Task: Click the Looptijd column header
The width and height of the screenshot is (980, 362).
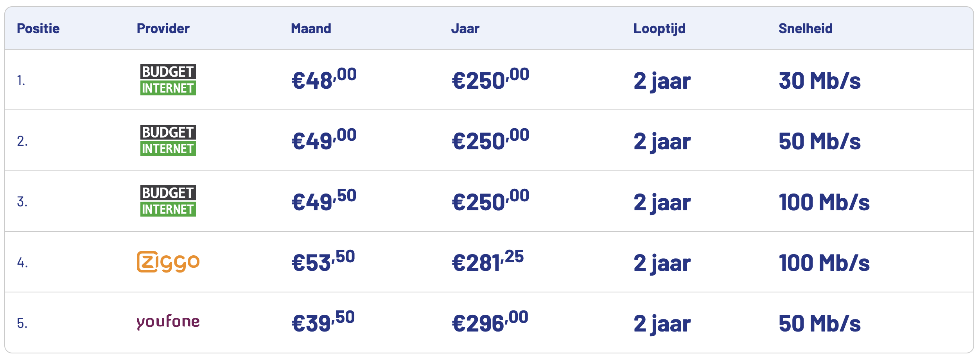Action: tap(659, 29)
